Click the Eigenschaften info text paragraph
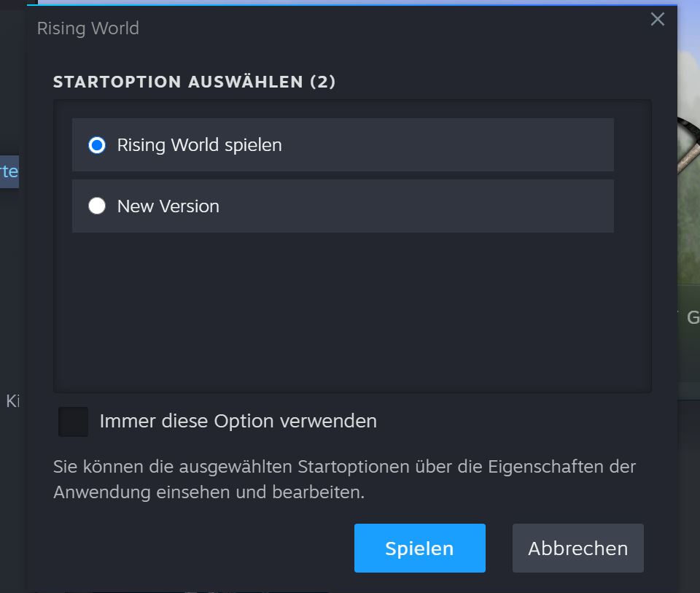The image size is (700, 593). 344,479
